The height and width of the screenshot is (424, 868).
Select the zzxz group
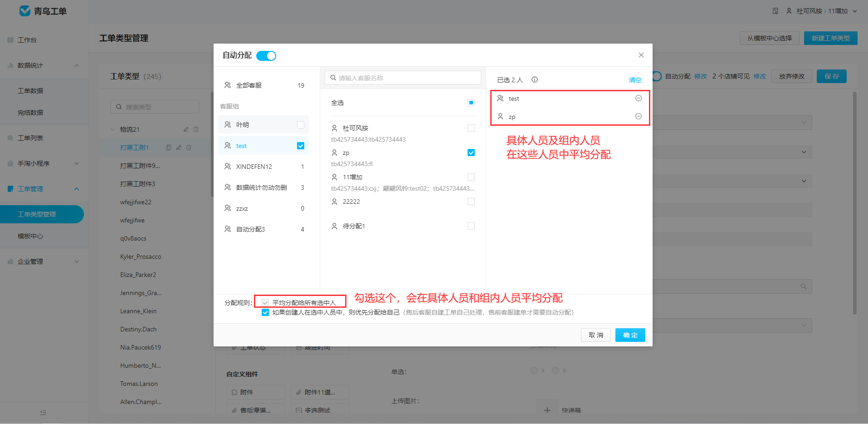tap(263, 208)
